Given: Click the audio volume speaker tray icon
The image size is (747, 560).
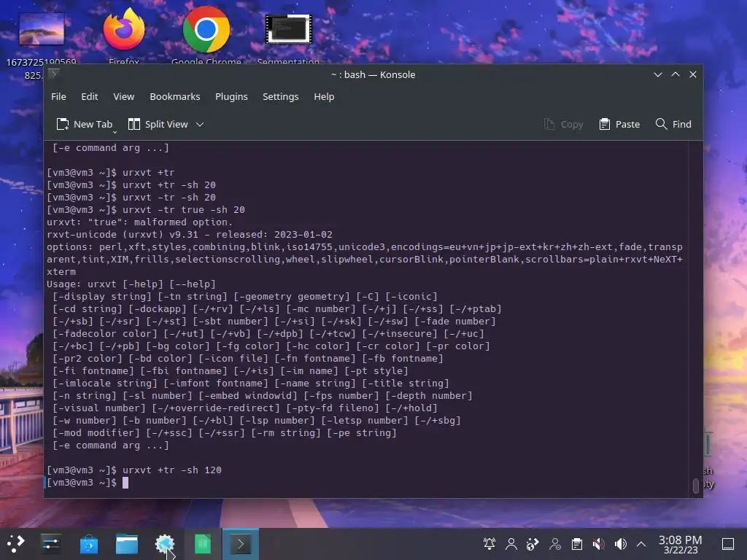Looking at the screenshot, I should click(620, 543).
